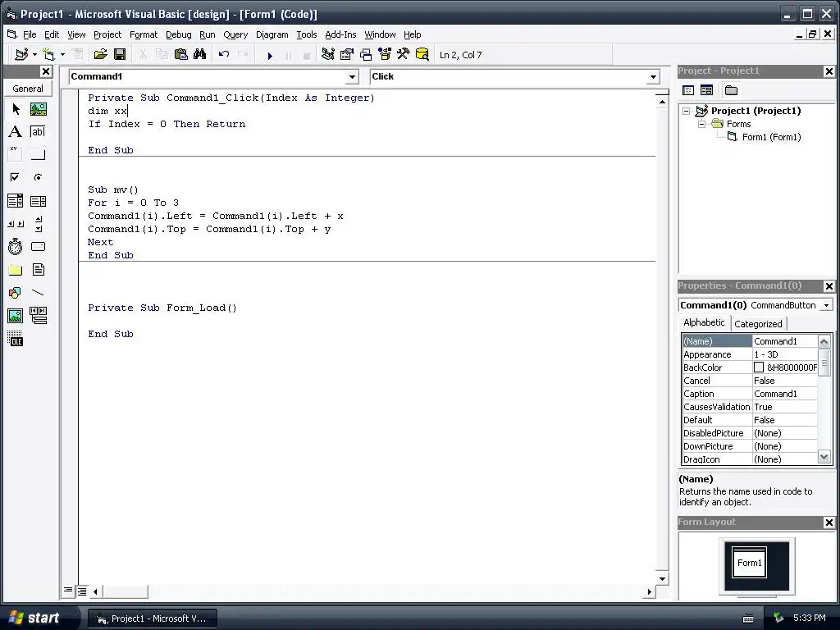This screenshot has height=630, width=840.
Task: Open the Properties Window toolbar icon
Action: pos(347,55)
